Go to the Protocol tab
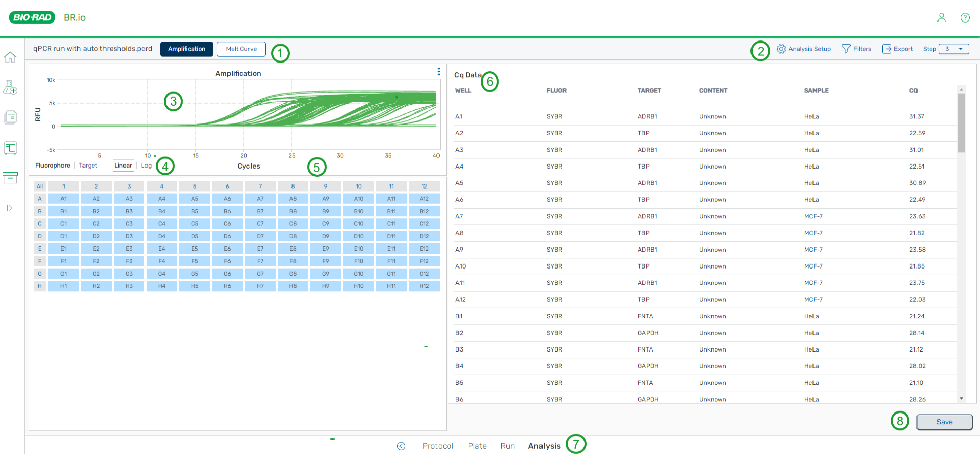Screen dimensions: 980x454 pyautogui.click(x=437, y=446)
